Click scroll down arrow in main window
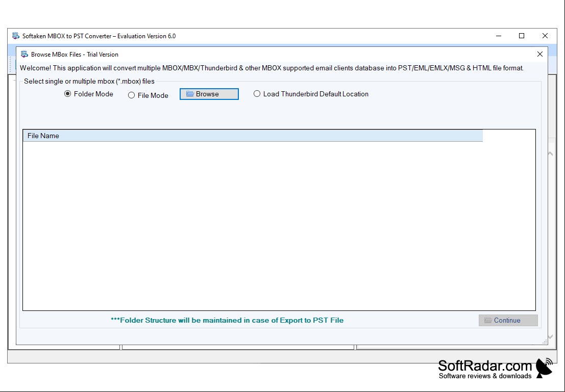 point(551,337)
